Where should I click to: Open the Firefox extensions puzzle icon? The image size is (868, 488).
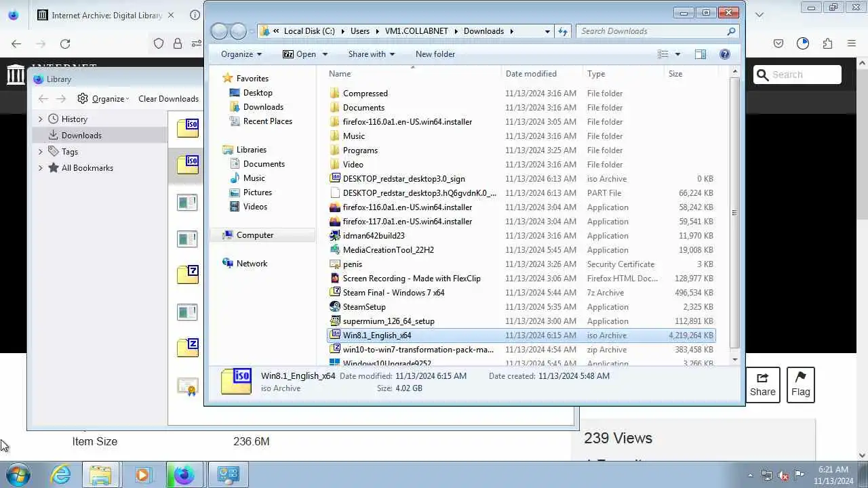(827, 43)
